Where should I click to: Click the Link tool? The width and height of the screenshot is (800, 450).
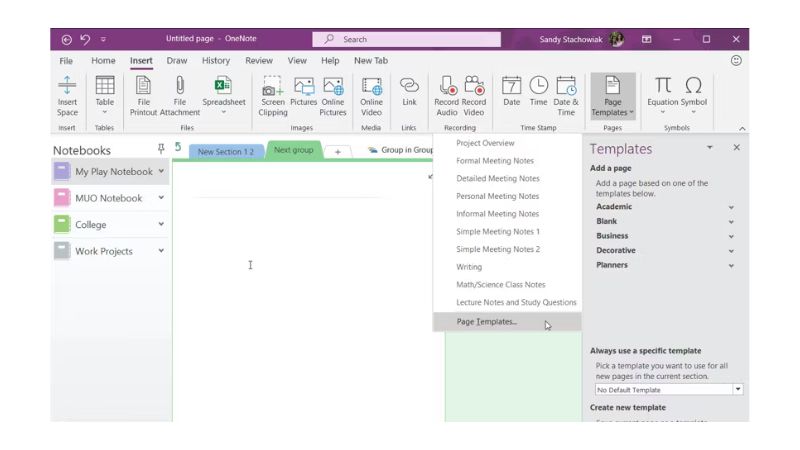pyautogui.click(x=409, y=92)
